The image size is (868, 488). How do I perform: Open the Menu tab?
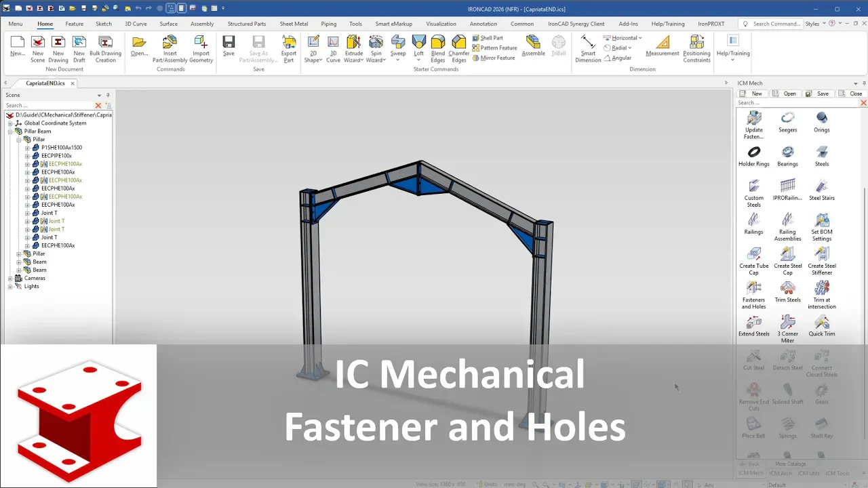click(15, 24)
